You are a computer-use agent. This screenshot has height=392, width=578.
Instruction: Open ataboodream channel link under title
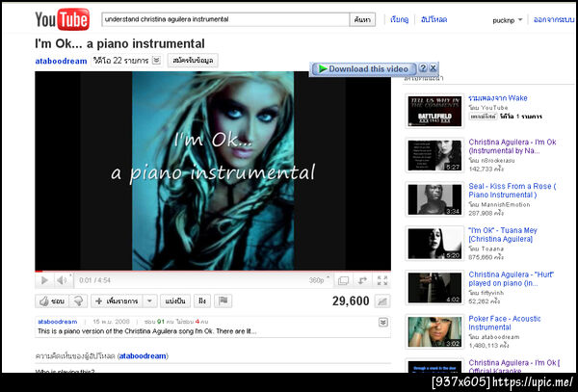61,61
